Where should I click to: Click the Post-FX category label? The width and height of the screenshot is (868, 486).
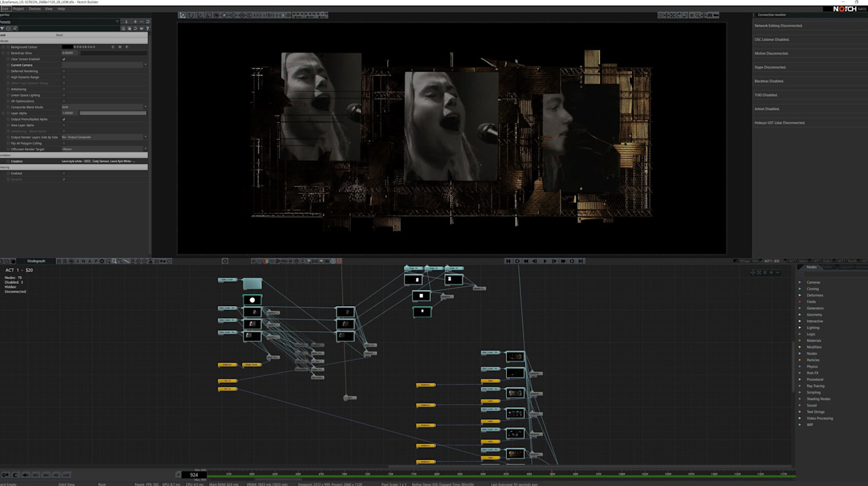(x=812, y=373)
